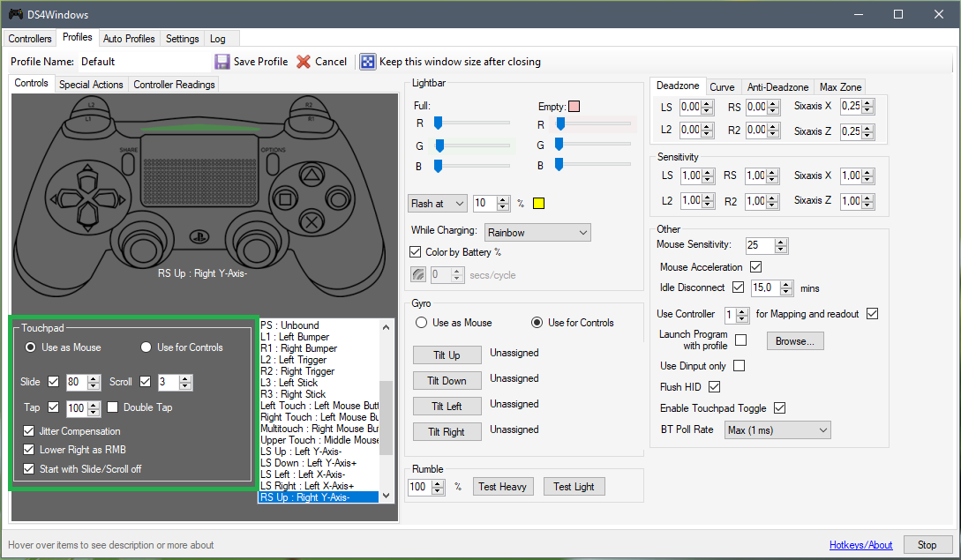Toggle the Scroll checkbox
This screenshot has width=961, height=560.
(x=146, y=382)
